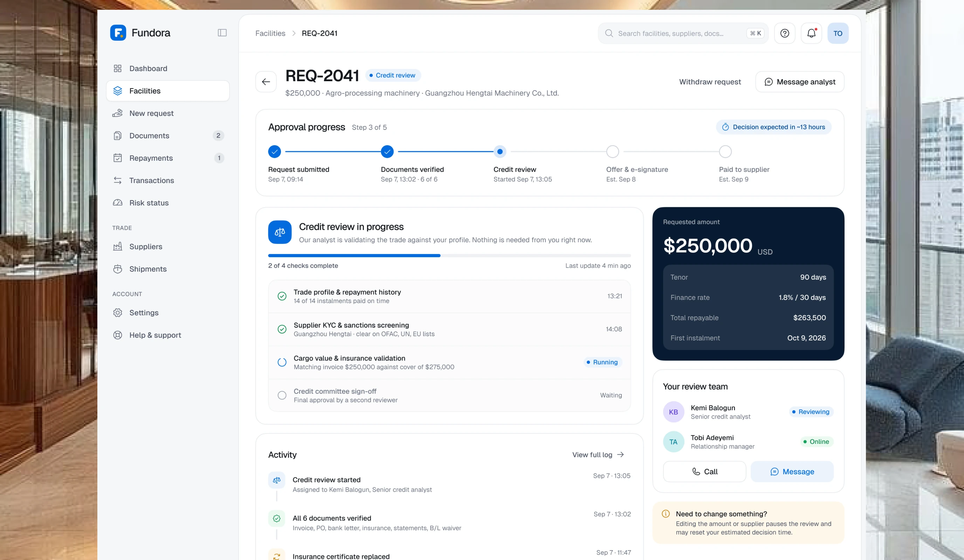The image size is (964, 560).
Task: Click the Decision expected in ~13 hours pill
Action: pyautogui.click(x=773, y=127)
